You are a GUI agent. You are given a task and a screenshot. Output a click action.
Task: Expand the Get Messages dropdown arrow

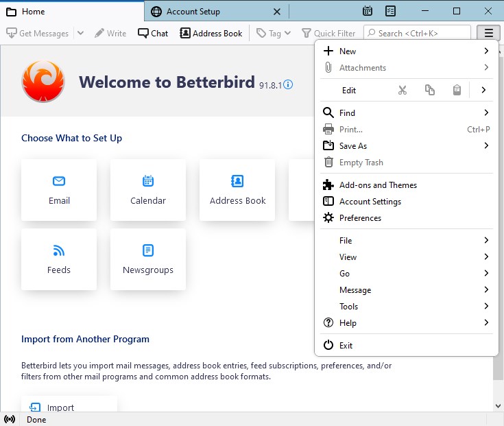pos(81,33)
